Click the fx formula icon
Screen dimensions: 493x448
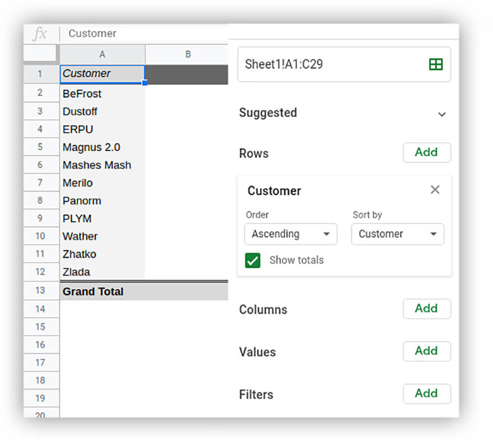pos(40,34)
